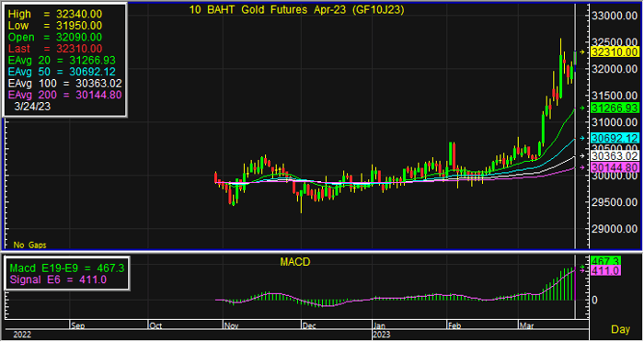Click the No Gaps label
Screen dimensions: 644x342
tap(29, 245)
